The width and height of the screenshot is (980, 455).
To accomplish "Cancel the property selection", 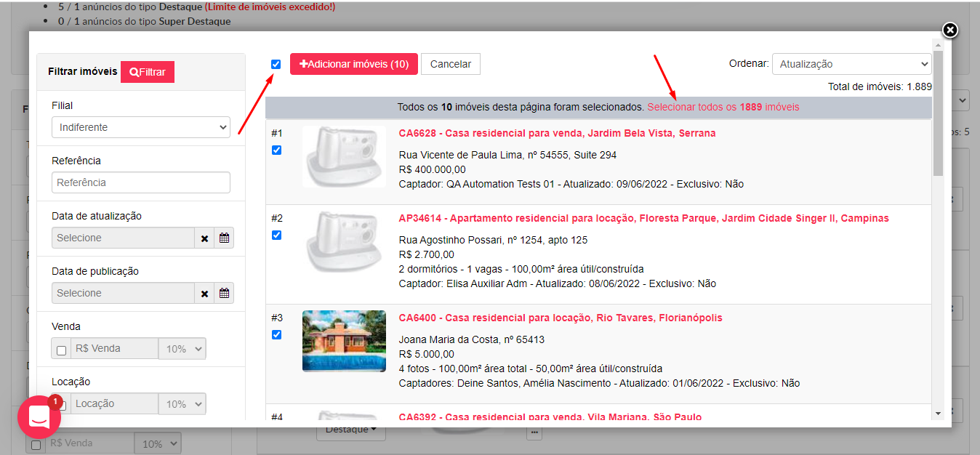I will pos(451,64).
